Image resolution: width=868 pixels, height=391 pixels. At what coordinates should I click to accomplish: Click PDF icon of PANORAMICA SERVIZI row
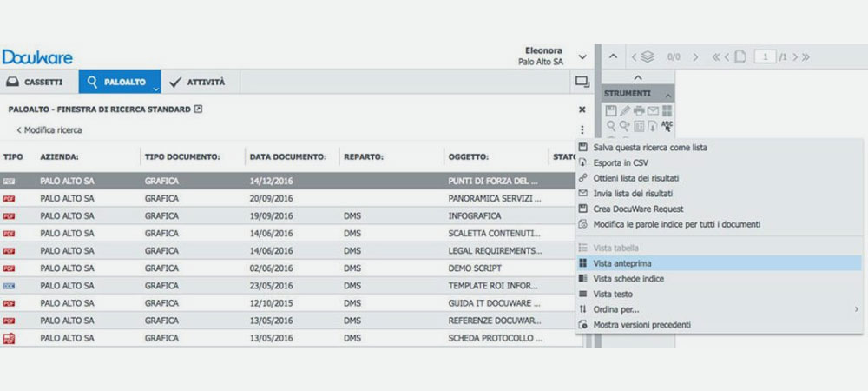[x=9, y=198]
